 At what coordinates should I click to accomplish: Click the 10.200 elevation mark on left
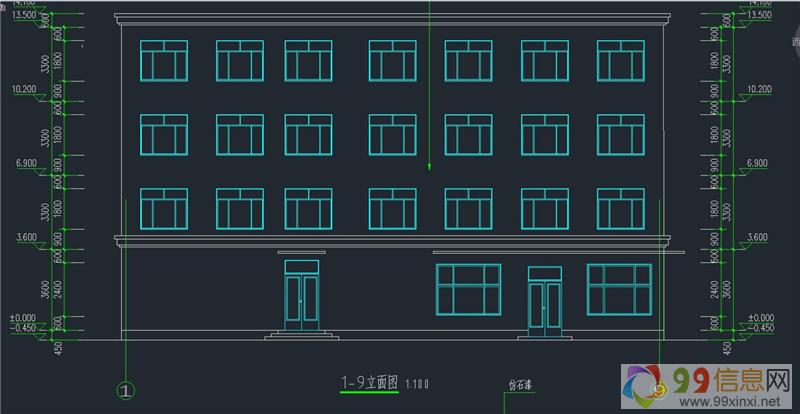coord(24,89)
